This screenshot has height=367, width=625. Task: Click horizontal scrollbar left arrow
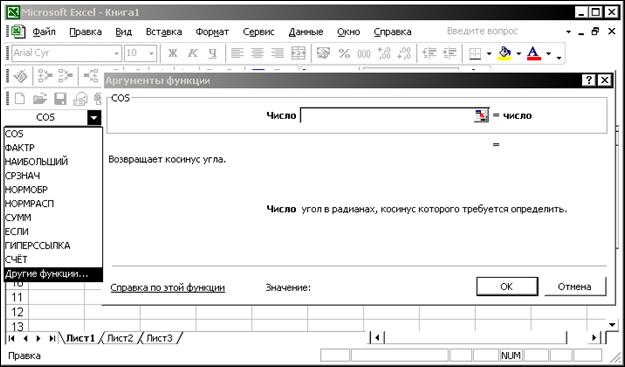[377, 338]
